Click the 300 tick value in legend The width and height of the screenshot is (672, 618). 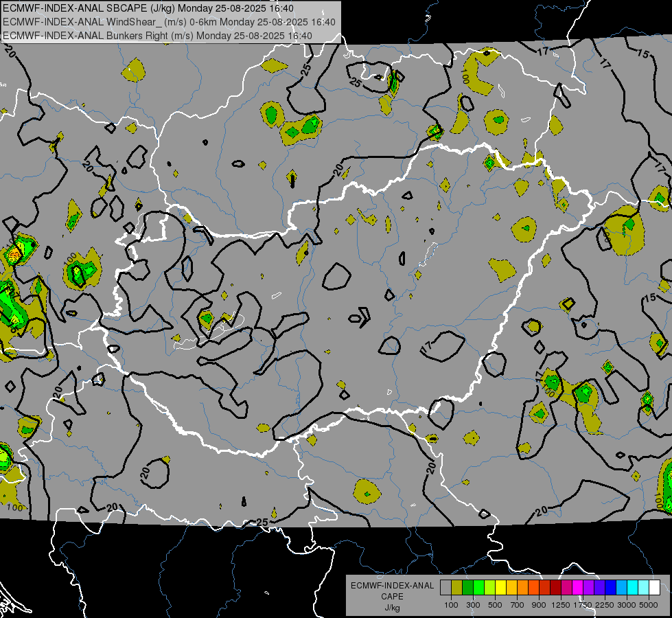473,605
